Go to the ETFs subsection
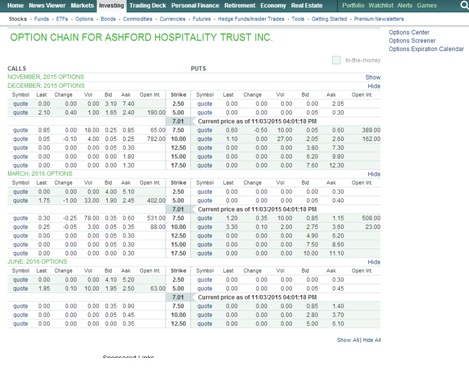The width and height of the screenshot is (469, 372). (62, 19)
